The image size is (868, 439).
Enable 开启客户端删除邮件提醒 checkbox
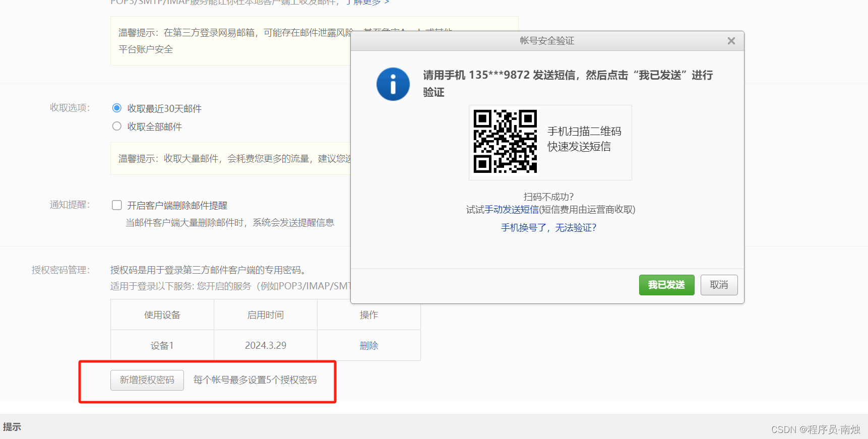coord(117,205)
